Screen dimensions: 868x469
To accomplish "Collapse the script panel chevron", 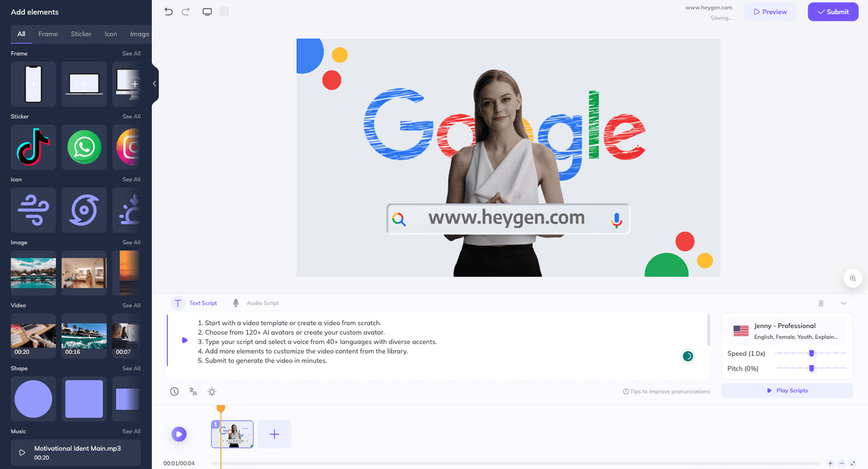I will [844, 303].
